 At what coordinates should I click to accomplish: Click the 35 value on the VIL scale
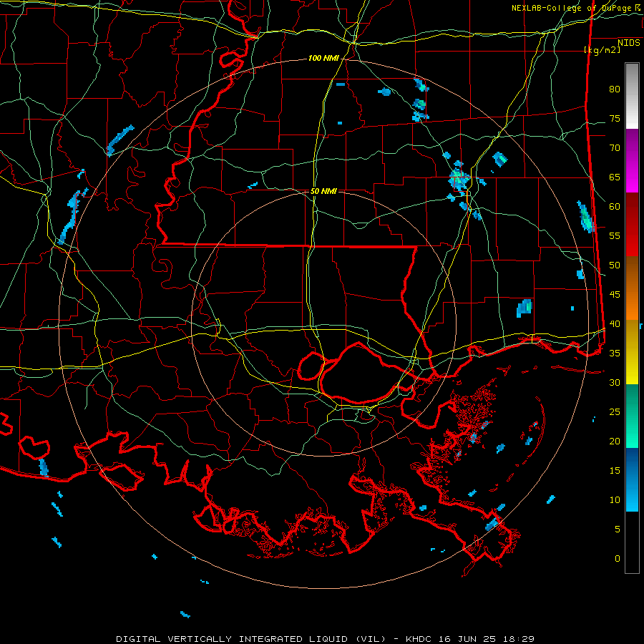click(615, 353)
